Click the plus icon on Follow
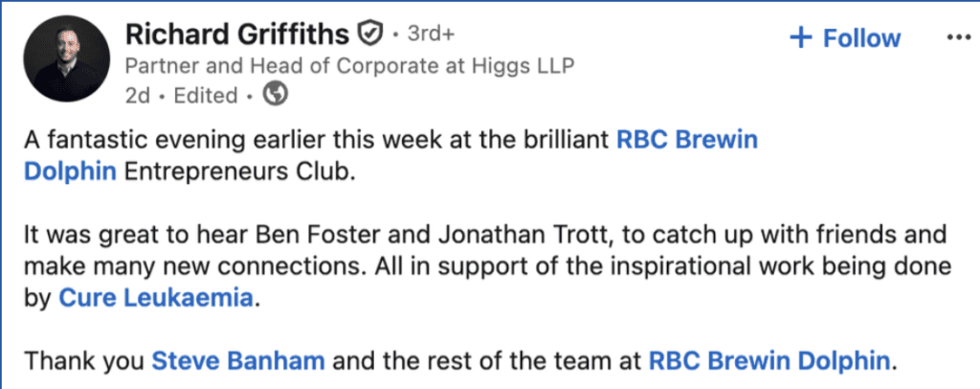Screen dimensions: 980x389 coord(799,37)
